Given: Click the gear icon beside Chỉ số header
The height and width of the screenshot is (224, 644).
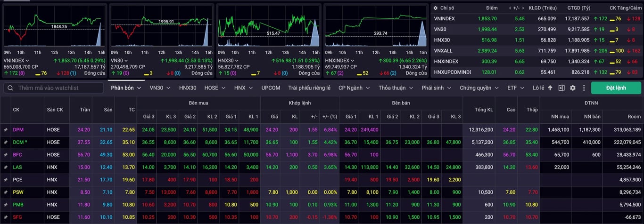Looking at the screenshot, I should [436, 8].
